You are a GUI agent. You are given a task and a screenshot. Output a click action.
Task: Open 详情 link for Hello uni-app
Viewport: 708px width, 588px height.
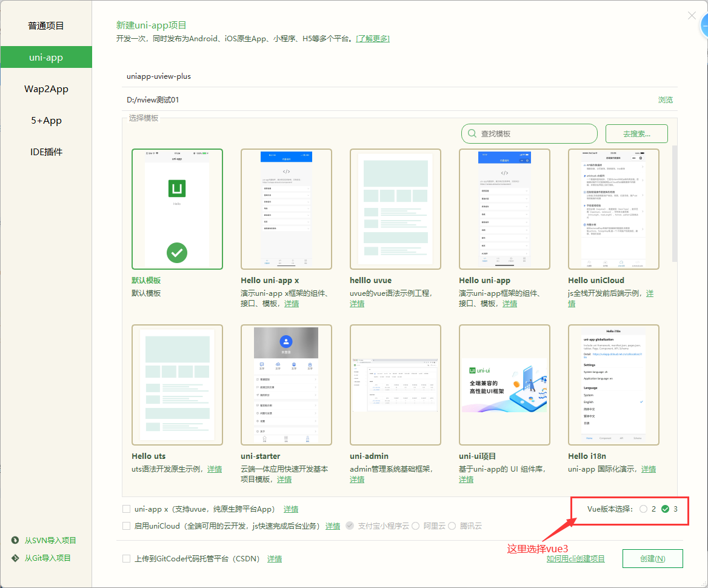(x=510, y=304)
